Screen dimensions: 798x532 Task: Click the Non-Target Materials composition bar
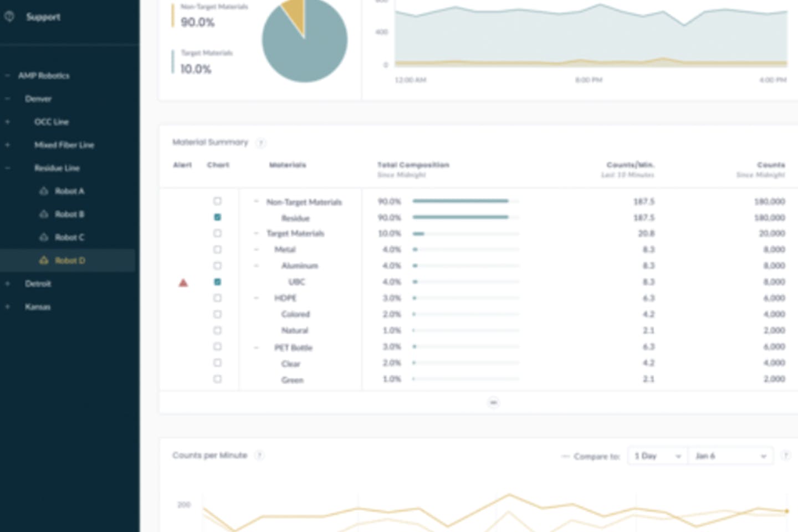point(465,201)
